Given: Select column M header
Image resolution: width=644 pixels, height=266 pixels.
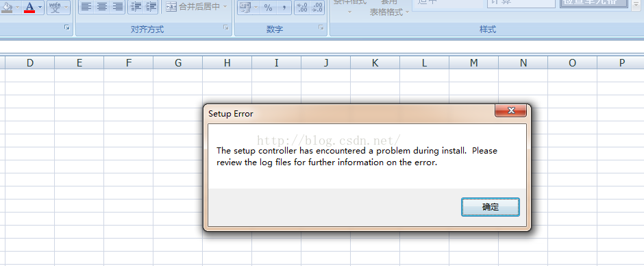Looking at the screenshot, I should [473, 62].
